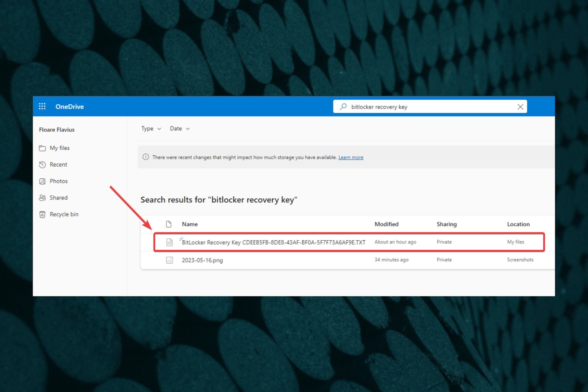Viewport: 588px width, 392px height.
Task: Click the My files folder icon
Action: [x=42, y=148]
